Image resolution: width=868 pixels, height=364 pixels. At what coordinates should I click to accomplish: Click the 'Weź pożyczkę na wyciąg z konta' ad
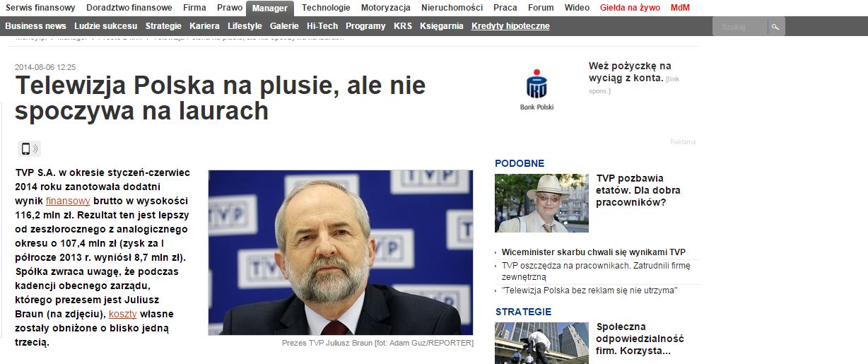click(629, 71)
